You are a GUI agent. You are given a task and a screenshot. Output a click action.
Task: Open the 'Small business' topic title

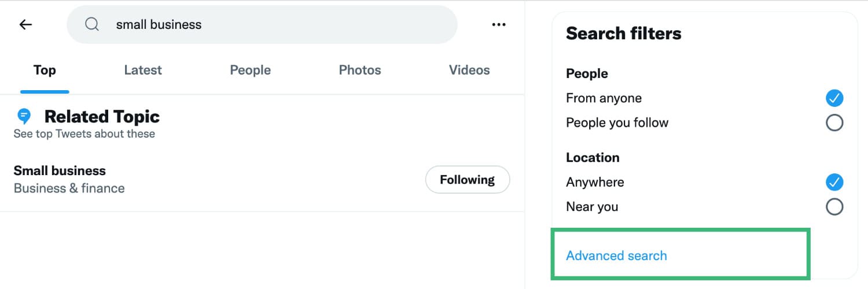pos(60,171)
